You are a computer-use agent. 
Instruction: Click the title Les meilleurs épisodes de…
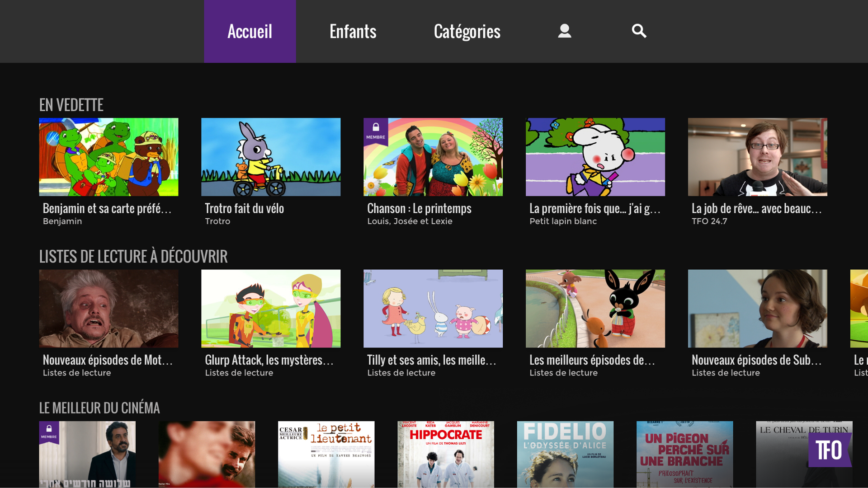coord(592,360)
